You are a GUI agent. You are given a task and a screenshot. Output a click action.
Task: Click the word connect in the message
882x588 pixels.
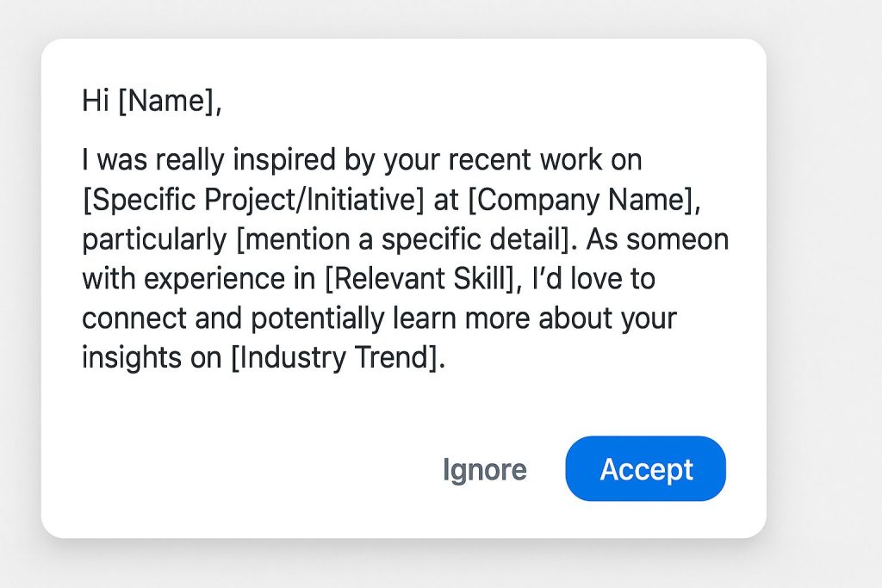pyautogui.click(x=135, y=318)
